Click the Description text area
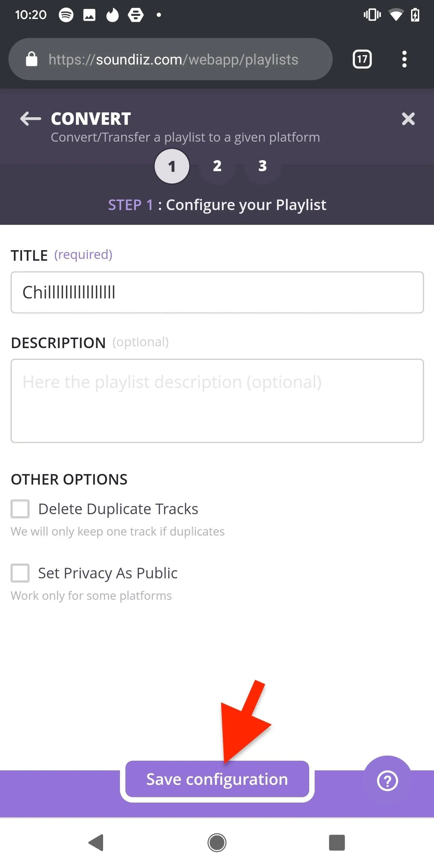The width and height of the screenshot is (434, 868). [x=217, y=401]
